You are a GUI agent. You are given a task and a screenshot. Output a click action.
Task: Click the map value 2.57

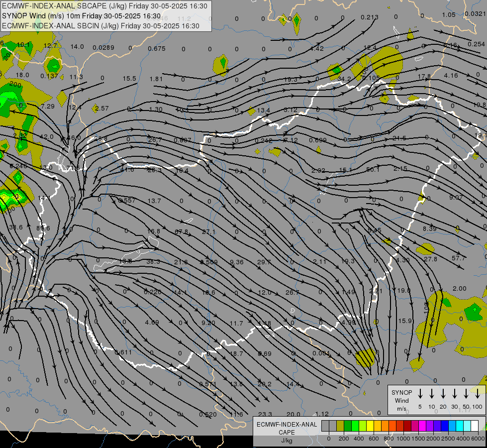coord(102,108)
